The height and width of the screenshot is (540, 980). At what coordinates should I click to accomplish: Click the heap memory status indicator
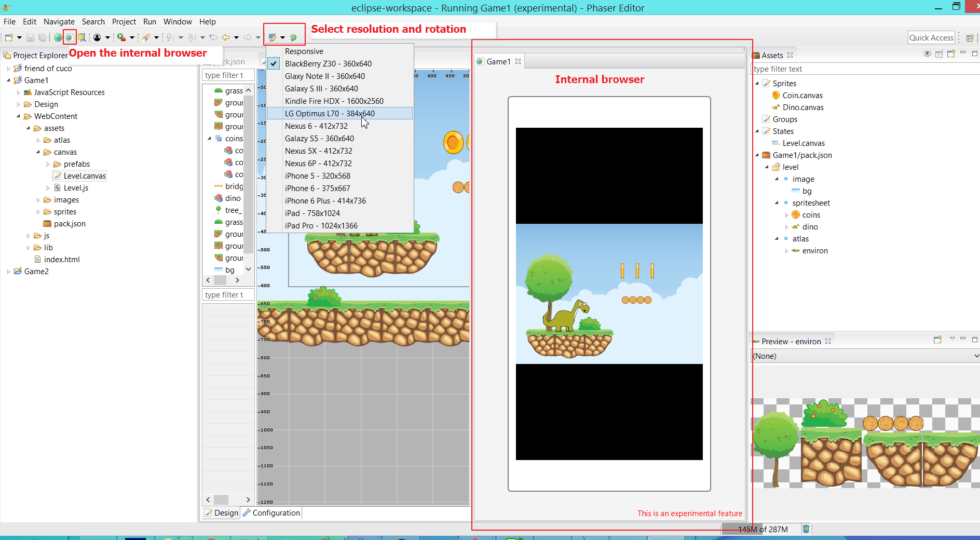[763, 529]
